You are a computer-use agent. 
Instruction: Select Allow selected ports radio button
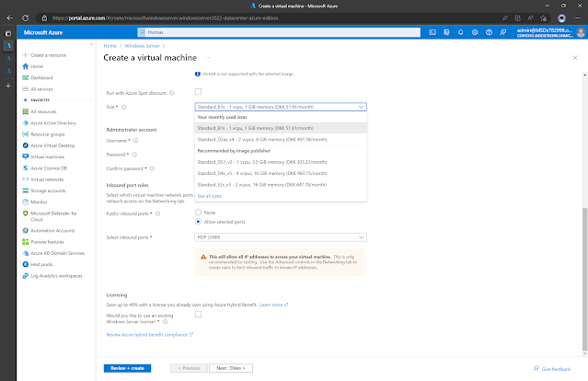[x=198, y=222]
